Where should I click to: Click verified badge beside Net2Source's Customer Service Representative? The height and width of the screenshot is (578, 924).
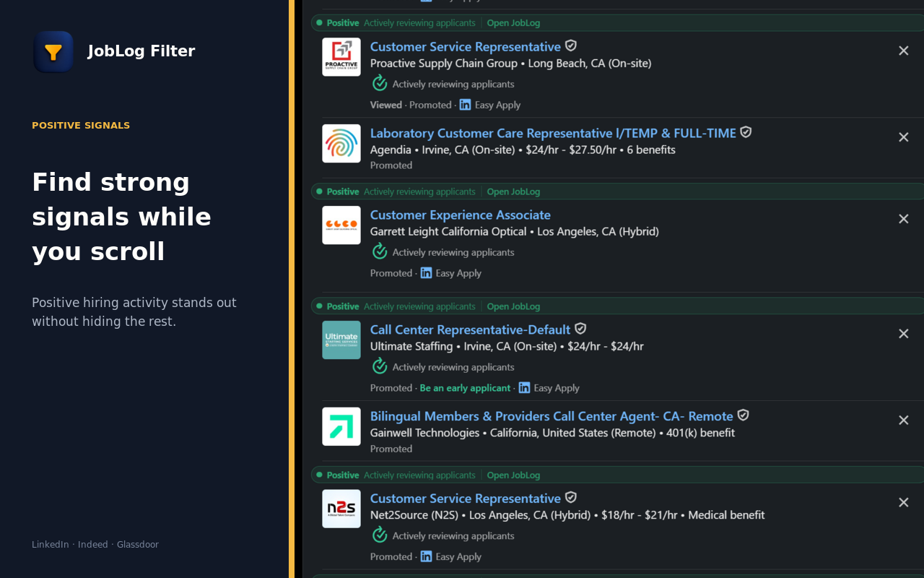point(571,497)
